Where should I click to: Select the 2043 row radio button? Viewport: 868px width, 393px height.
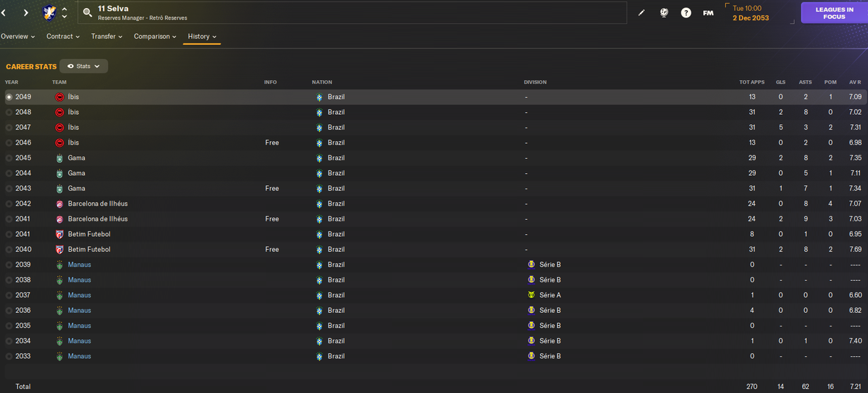point(9,189)
